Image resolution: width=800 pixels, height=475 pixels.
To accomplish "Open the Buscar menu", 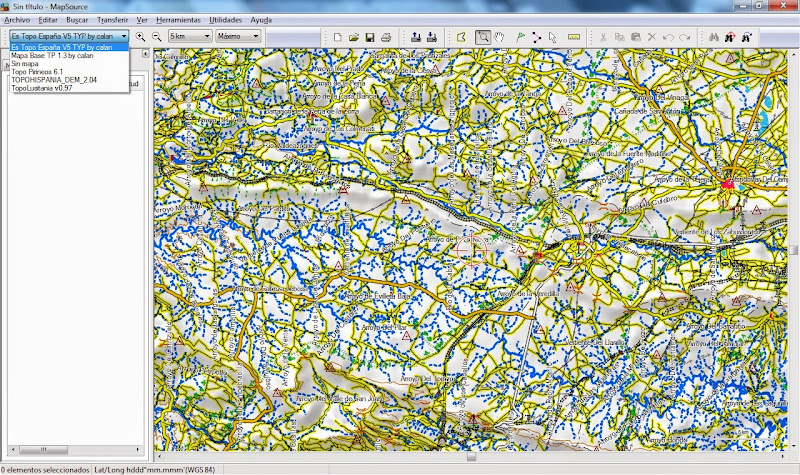I will [x=77, y=20].
